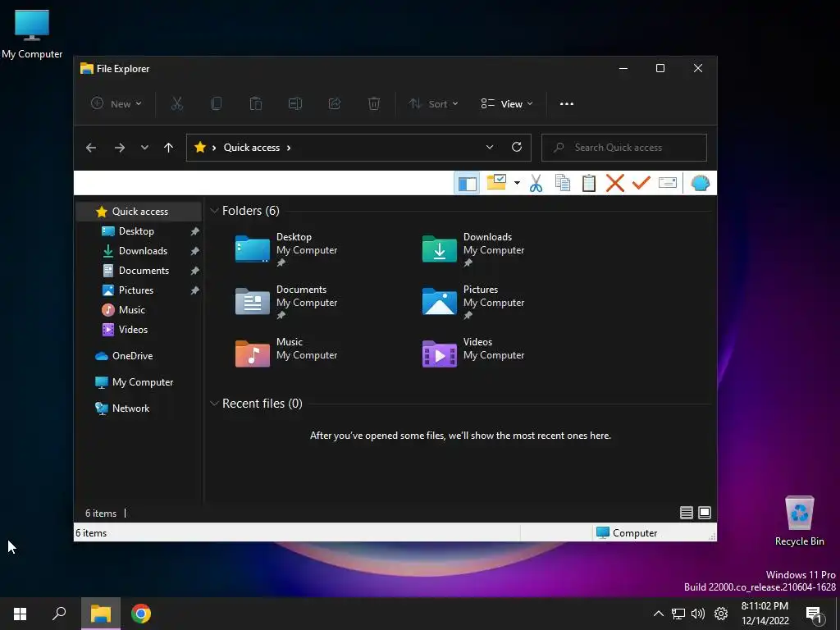Viewport: 840px width, 630px height.
Task: Go forward with the right arrow
Action: 120,148
